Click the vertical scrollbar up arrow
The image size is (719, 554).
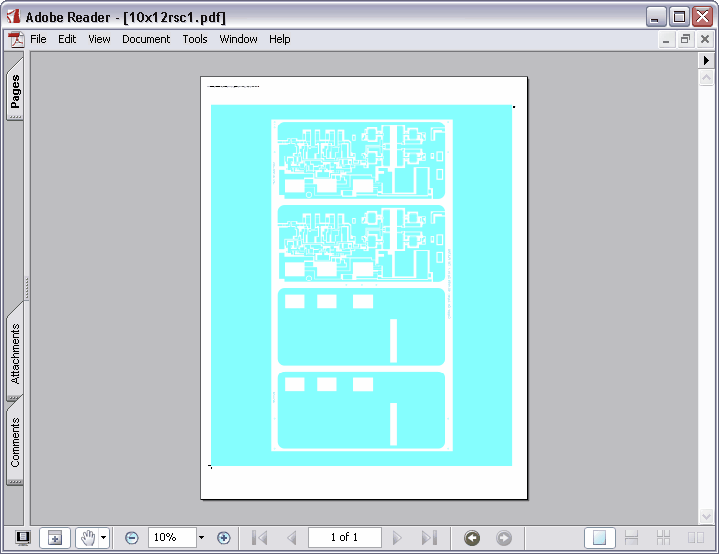click(x=706, y=77)
